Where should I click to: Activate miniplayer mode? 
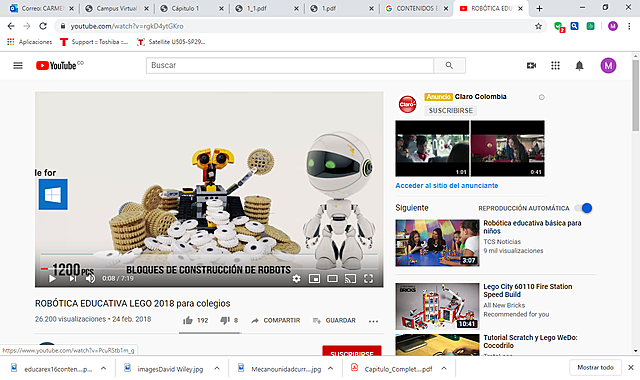pyautogui.click(x=314, y=278)
